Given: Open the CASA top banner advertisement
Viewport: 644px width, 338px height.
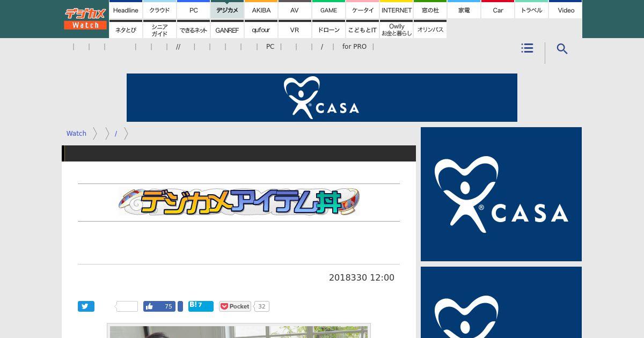Looking at the screenshot, I should coord(322,98).
